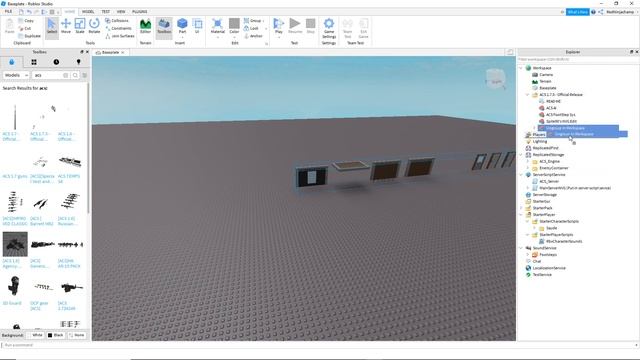The image size is (640, 360).
Task: Collapse the Workspace tree node
Action: (x=521, y=68)
